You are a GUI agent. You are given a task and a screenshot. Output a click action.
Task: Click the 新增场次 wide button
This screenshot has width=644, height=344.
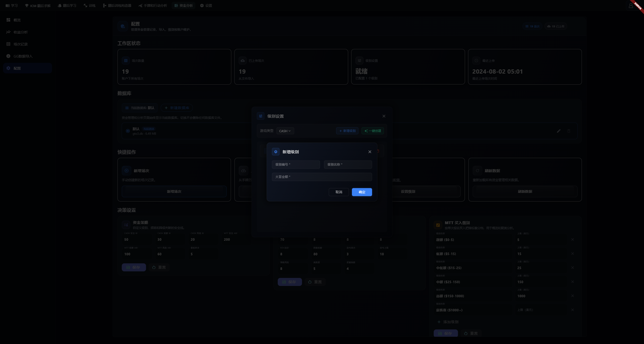[174, 191]
